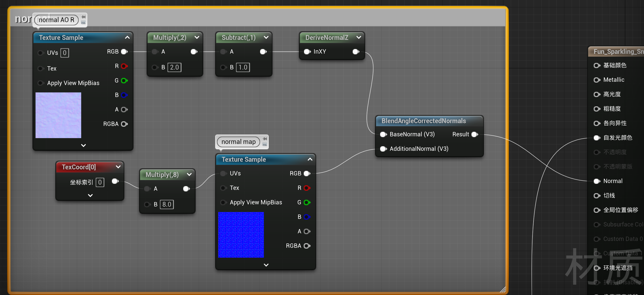644x295 pixels.
Task: Click the Normal input pin on the material node
Action: 597,181
